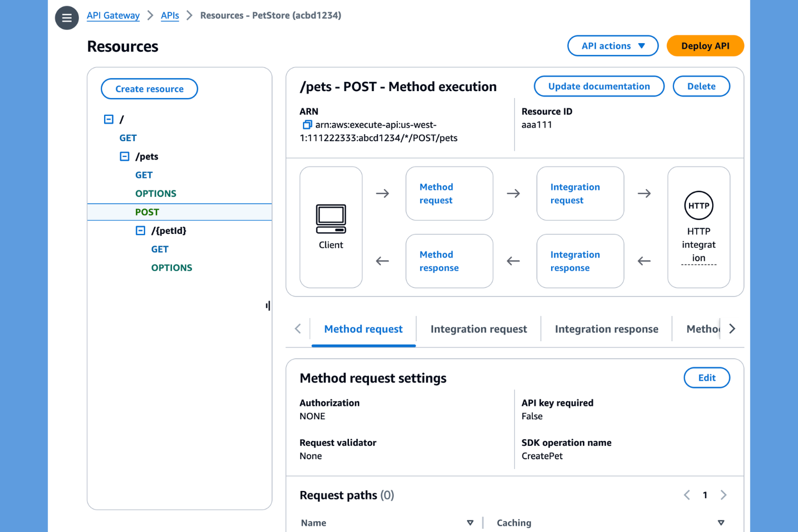Select the OPTIONS method under /pets
The width and height of the screenshot is (798, 532).
(x=156, y=194)
